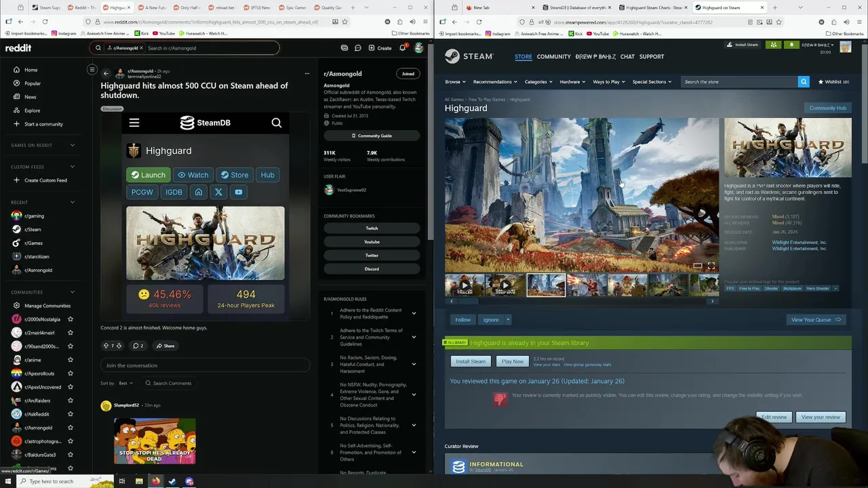This screenshot has width=868, height=488.
Task: Click Follow on Highguard store page
Action: (x=463, y=319)
